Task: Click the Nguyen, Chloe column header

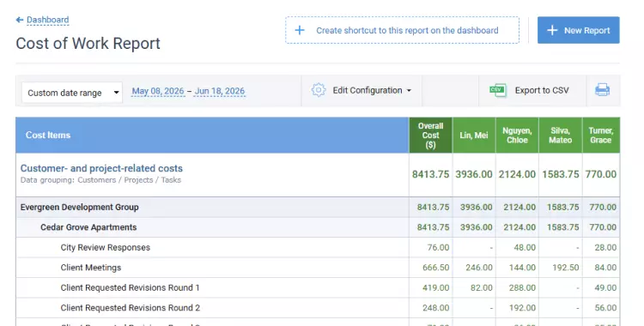Action: (517, 135)
